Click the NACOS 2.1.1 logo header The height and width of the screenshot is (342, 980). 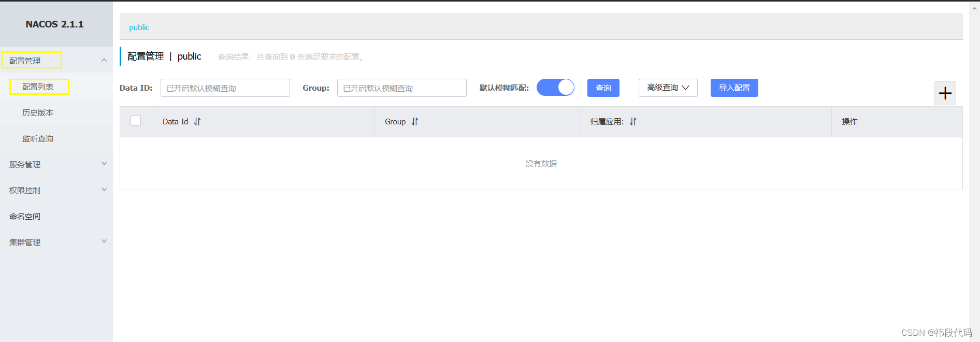54,24
